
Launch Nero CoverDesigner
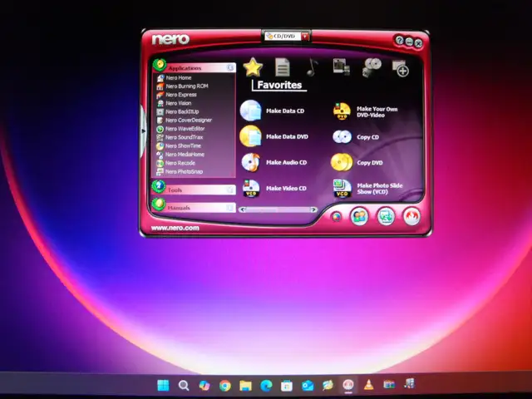click(x=185, y=120)
